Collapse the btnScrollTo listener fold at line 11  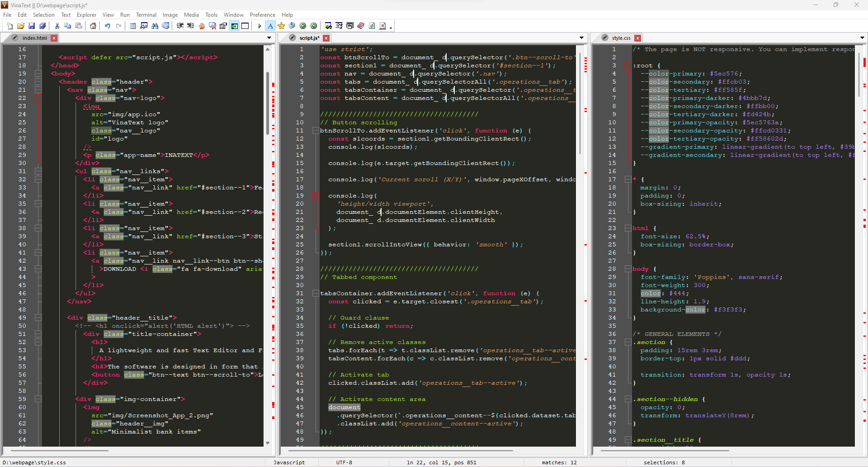316,131
